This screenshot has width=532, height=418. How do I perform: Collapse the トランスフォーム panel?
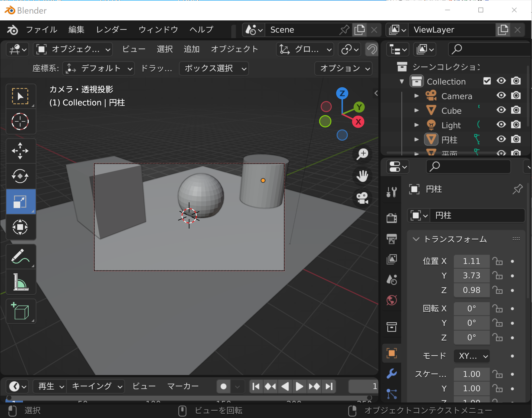point(416,239)
